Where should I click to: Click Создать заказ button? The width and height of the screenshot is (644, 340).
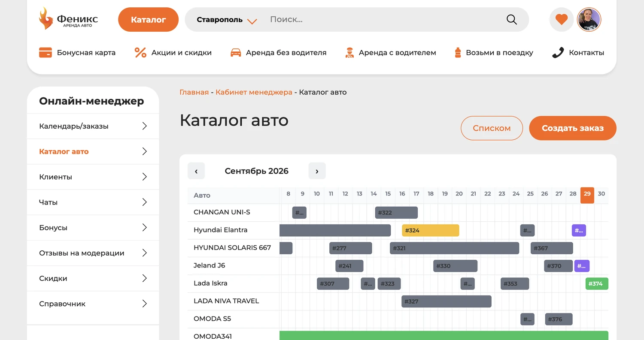(573, 128)
